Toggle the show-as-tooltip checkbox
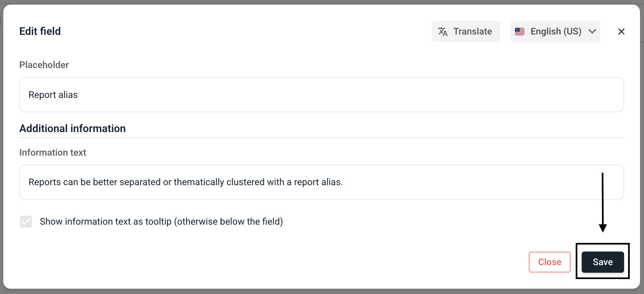This screenshot has height=294, width=644. click(26, 222)
